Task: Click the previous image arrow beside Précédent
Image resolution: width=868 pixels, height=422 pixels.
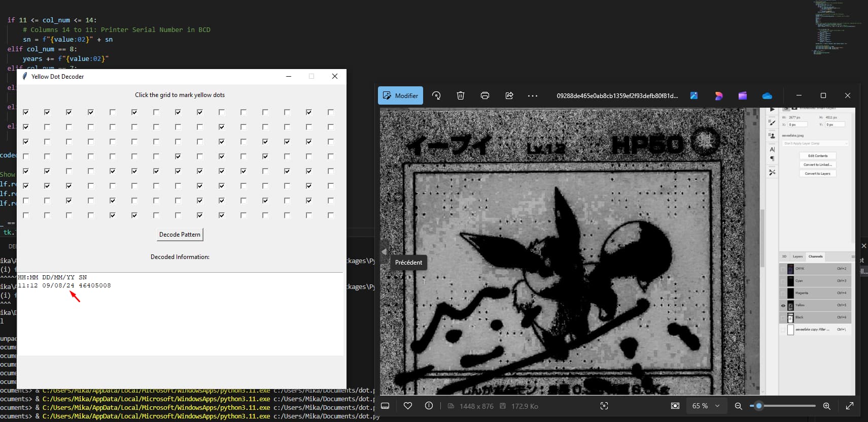Action: (x=384, y=251)
